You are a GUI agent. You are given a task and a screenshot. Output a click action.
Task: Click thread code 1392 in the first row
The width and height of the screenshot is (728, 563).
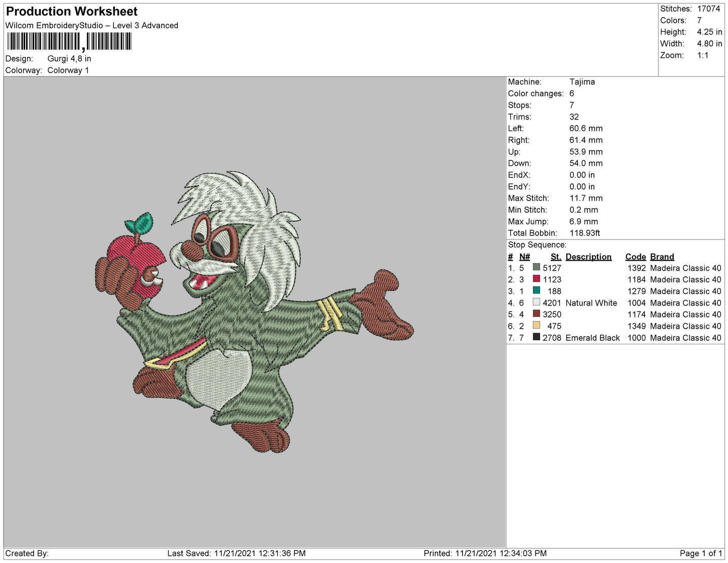tap(636, 268)
